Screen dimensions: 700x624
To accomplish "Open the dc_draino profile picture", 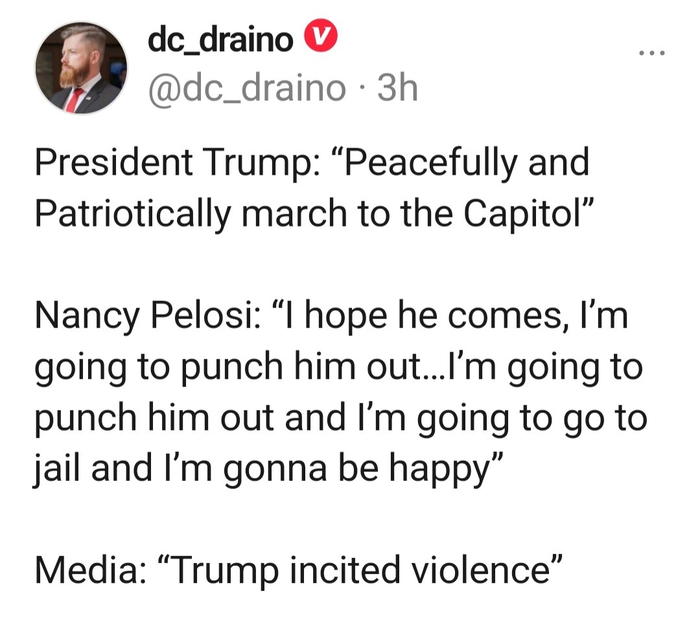I will tap(82, 68).
